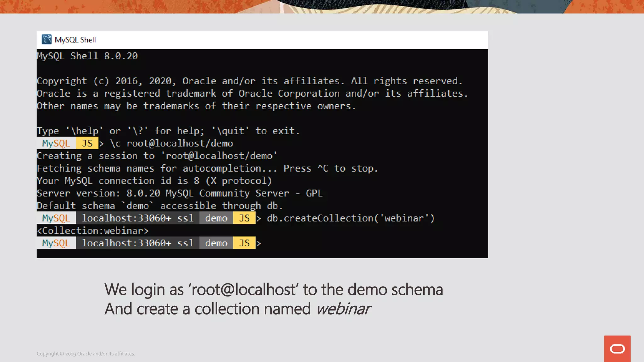Image resolution: width=644 pixels, height=362 pixels.
Task: Click the JS mode badge on first prompt
Action: [x=87, y=143]
